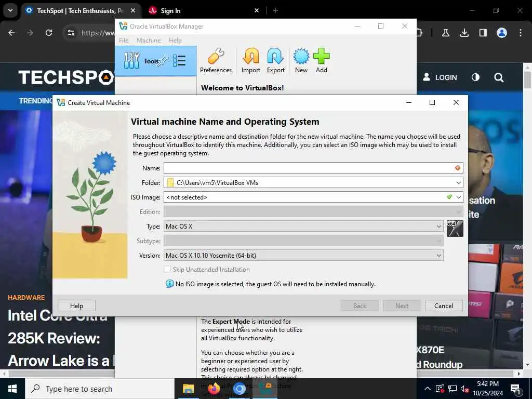Click the Windows Start button
This screenshot has width=532, height=399.
[12, 389]
